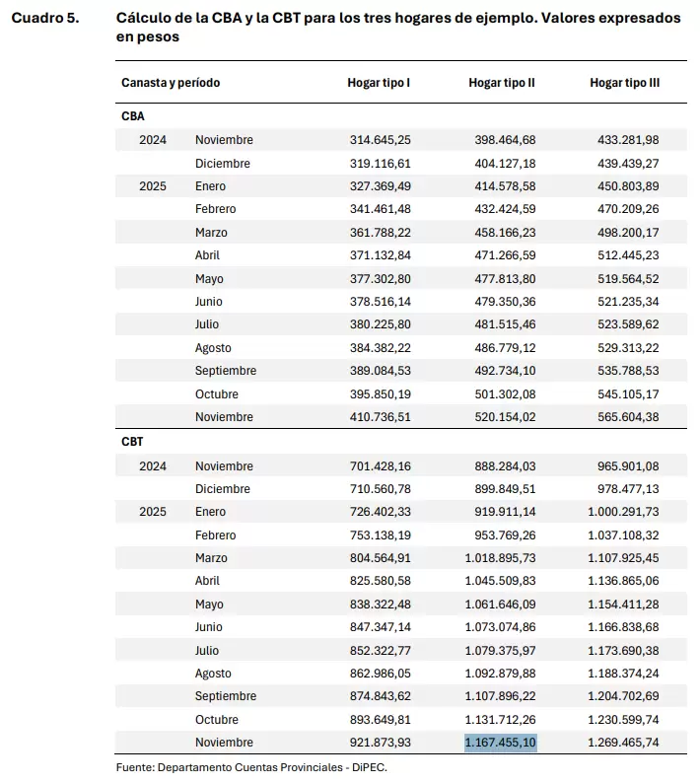Select the Hogar tipo II column header
Screen dimensions: 700x783
click(501, 83)
